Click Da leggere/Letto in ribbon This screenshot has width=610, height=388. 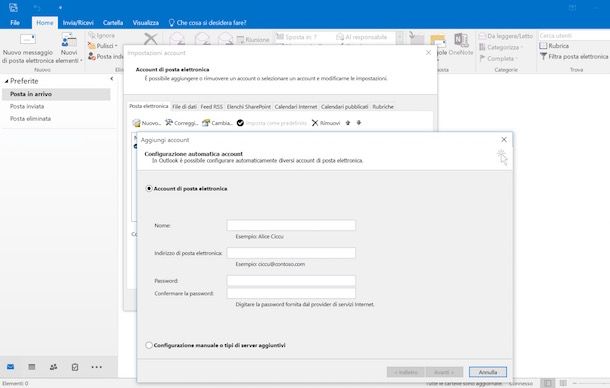coord(505,36)
